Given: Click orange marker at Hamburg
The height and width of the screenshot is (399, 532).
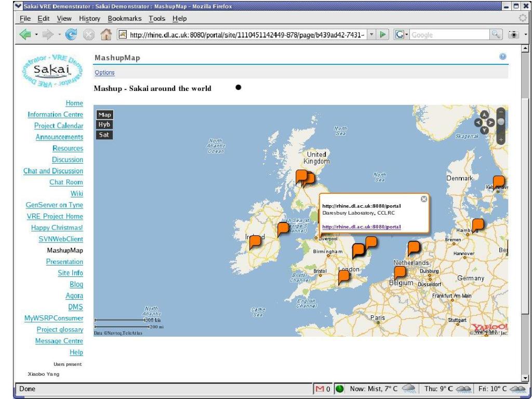Looking at the screenshot, I should [478, 225].
